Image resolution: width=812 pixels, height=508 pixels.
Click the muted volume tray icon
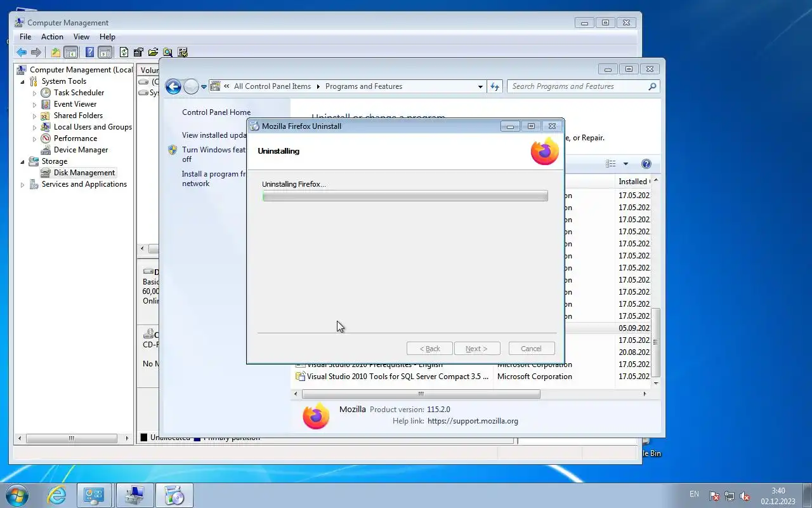pyautogui.click(x=745, y=496)
